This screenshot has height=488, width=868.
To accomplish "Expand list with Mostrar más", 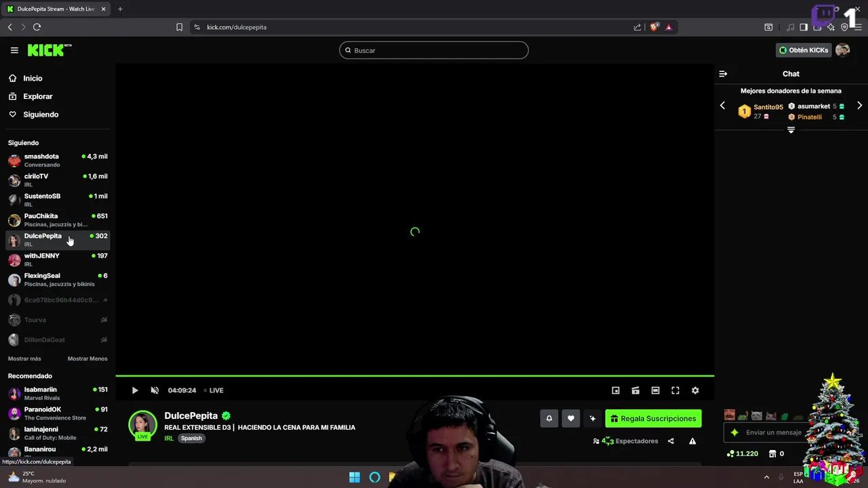I will coord(24,359).
